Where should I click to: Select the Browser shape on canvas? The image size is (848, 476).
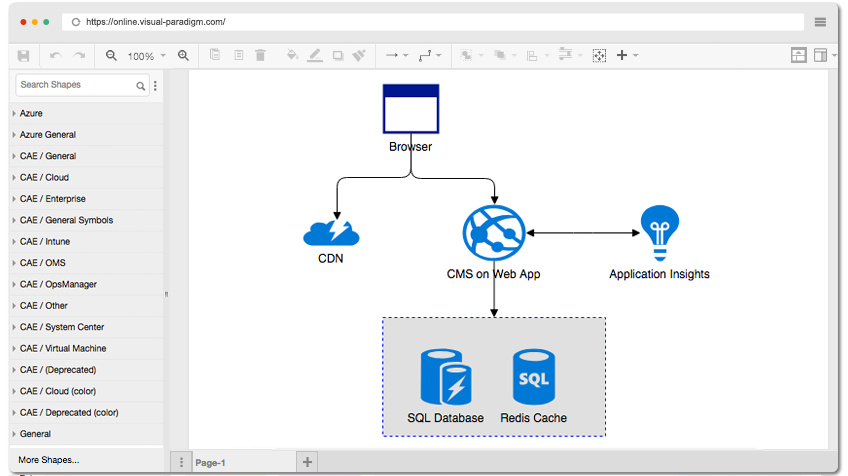(x=411, y=109)
